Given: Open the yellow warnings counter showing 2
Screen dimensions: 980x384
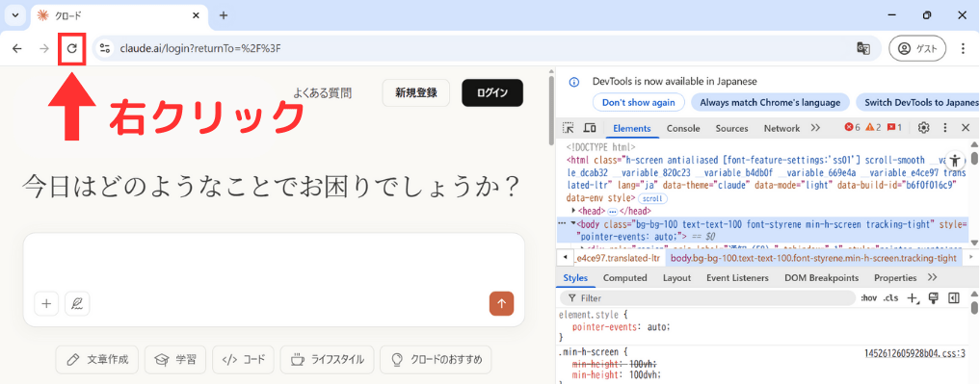Looking at the screenshot, I should 874,127.
